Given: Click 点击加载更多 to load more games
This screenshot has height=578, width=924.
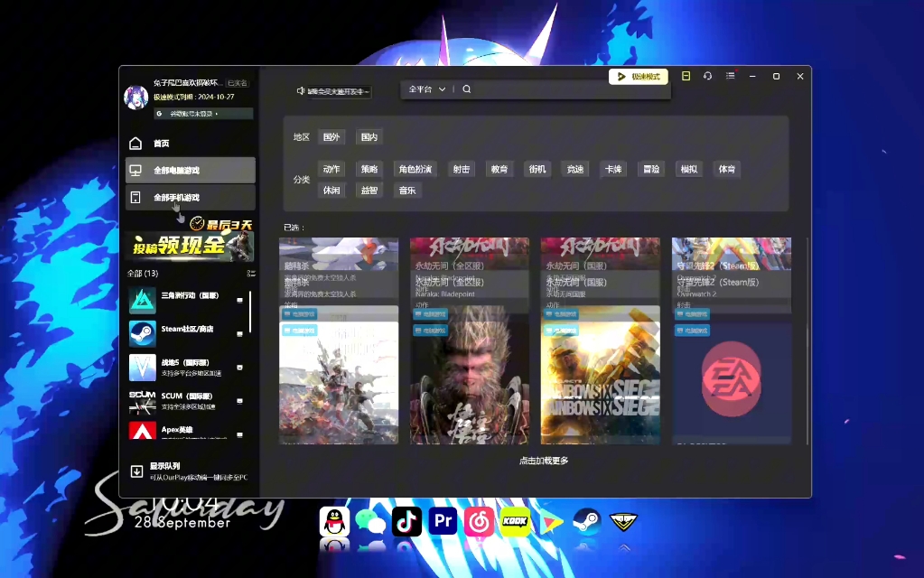Looking at the screenshot, I should pos(544,461).
